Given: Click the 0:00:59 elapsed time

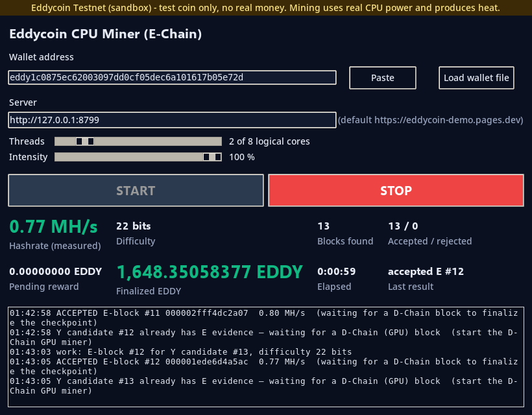Looking at the screenshot, I should point(337,272).
